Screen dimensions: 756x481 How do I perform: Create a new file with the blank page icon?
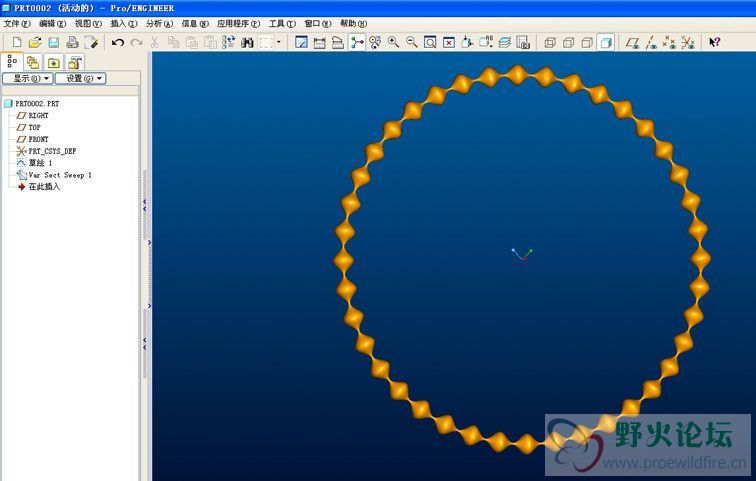pos(17,42)
